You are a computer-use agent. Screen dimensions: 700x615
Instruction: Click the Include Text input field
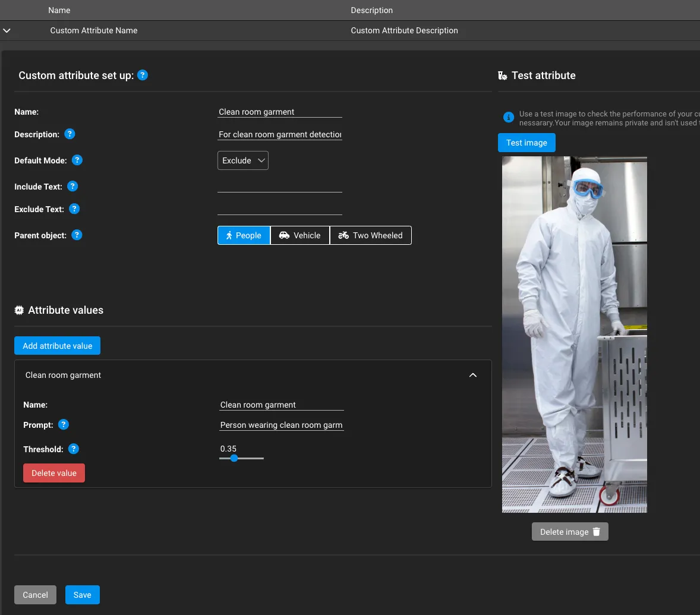tap(280, 187)
